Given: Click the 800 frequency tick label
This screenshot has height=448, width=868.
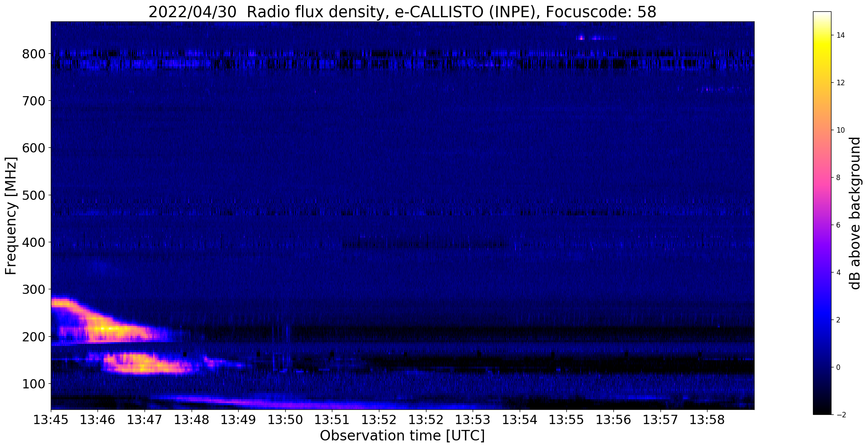Looking at the screenshot, I should (x=33, y=54).
